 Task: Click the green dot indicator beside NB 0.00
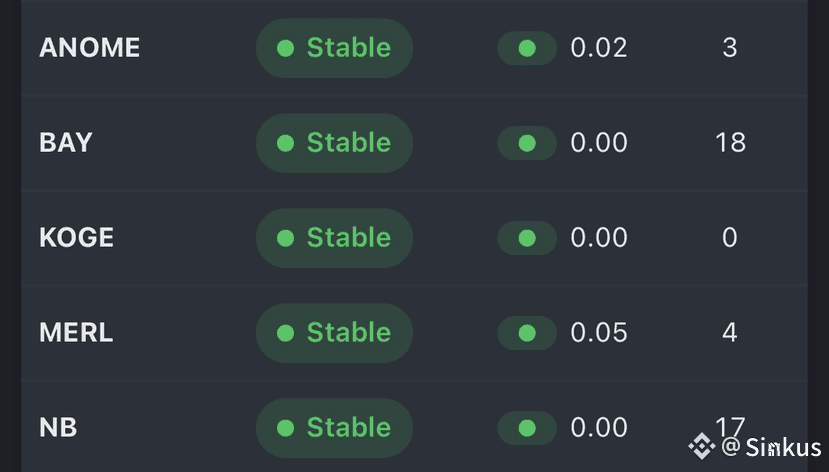(x=527, y=428)
